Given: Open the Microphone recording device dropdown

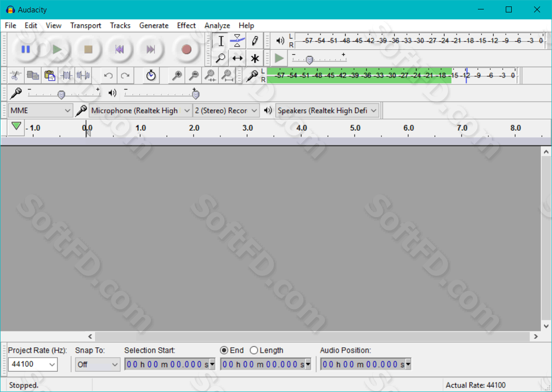Looking at the screenshot, I should [x=140, y=111].
